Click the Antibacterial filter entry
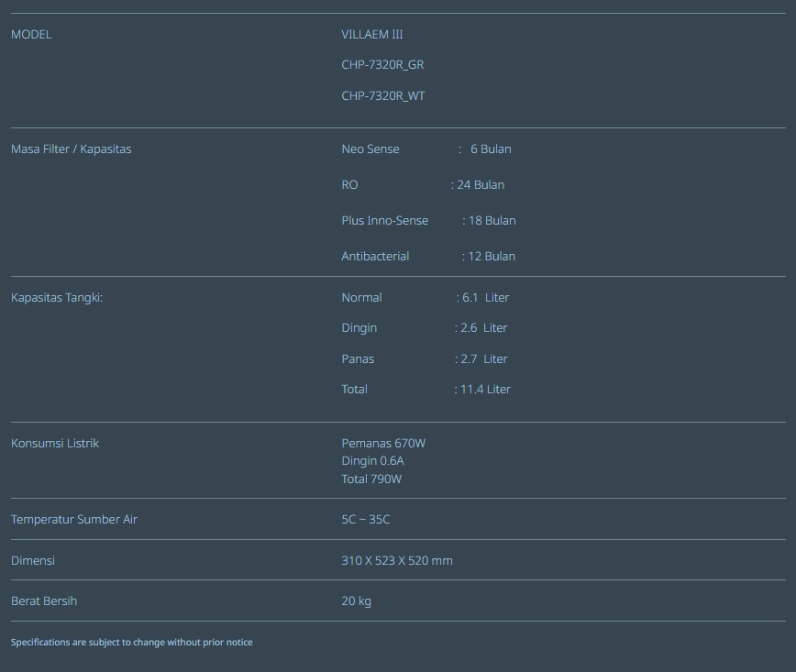 [x=375, y=257]
